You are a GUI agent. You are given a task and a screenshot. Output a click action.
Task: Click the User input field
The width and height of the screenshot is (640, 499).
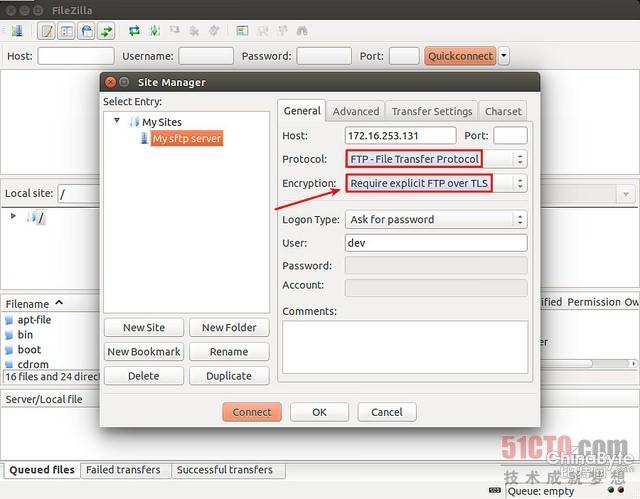tap(436, 243)
